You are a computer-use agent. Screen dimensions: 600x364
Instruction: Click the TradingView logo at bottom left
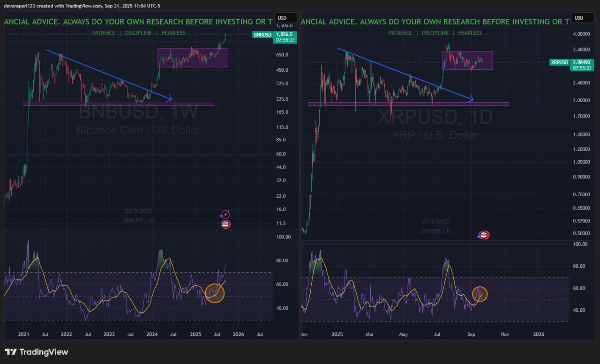point(35,351)
